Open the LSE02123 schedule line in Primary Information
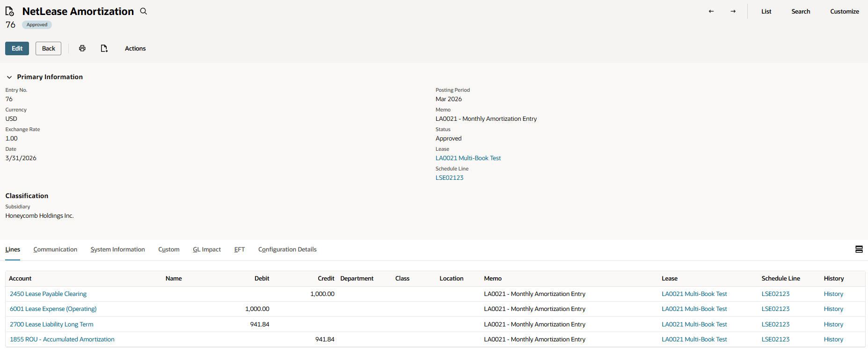Screen dimensions: 868x355 (x=449, y=178)
